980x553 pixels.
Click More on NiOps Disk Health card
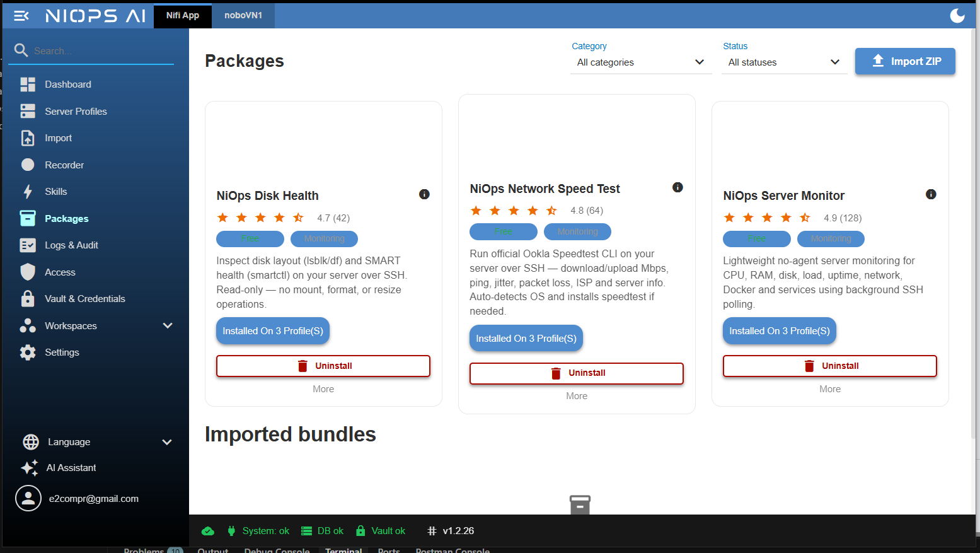323,389
